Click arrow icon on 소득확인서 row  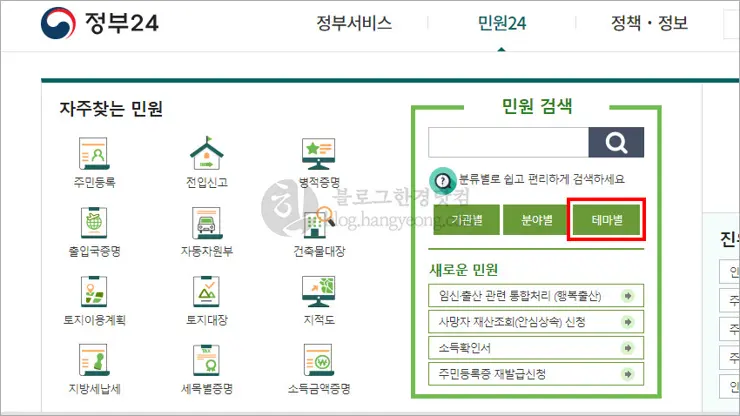(628, 348)
